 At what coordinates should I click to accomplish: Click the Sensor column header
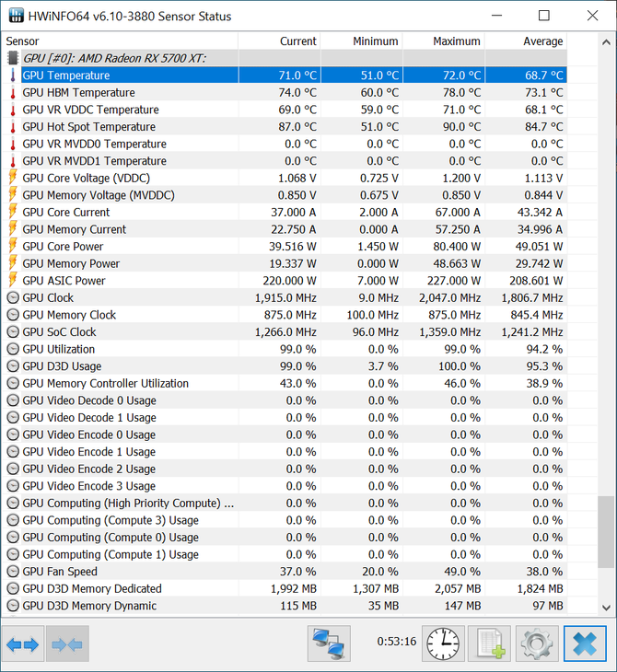[x=120, y=41]
